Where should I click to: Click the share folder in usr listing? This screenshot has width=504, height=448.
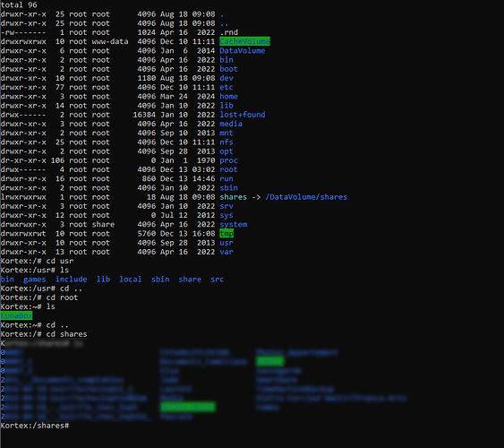190,280
